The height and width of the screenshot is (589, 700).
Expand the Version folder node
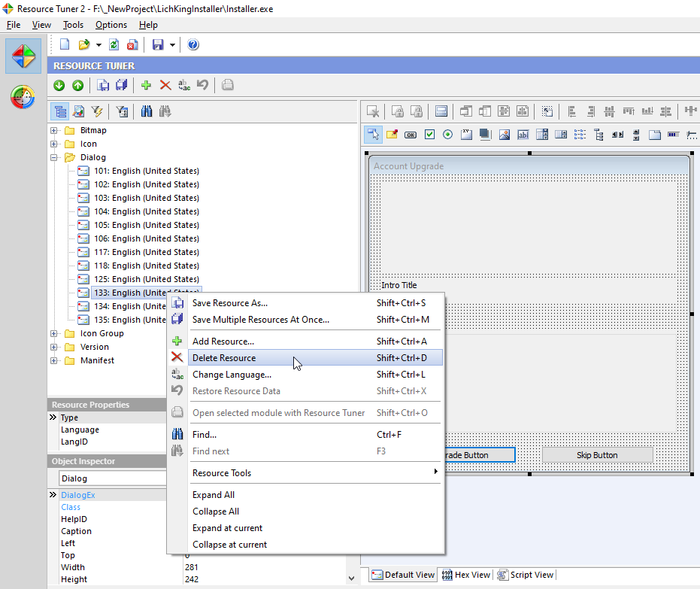(53, 347)
